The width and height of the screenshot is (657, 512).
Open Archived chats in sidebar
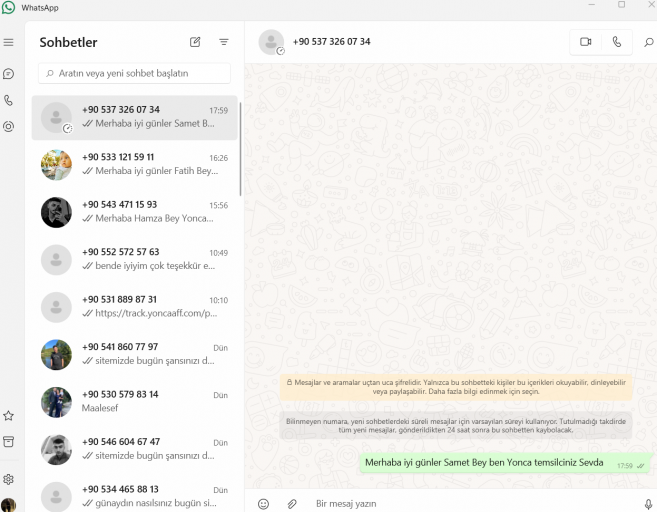[8, 442]
